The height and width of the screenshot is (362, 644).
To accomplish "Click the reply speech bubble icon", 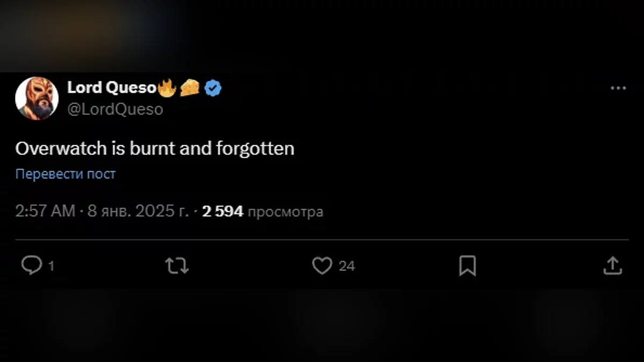I will [x=31, y=265].
